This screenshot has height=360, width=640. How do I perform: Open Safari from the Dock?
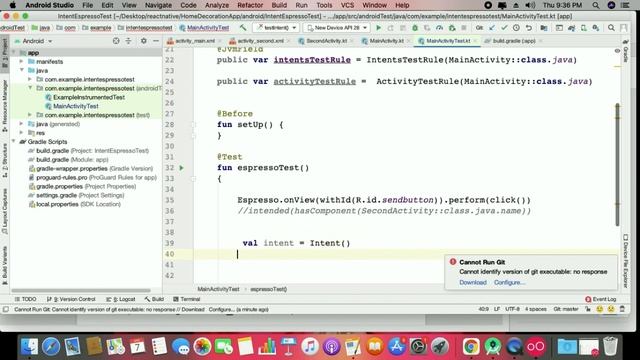(51, 347)
